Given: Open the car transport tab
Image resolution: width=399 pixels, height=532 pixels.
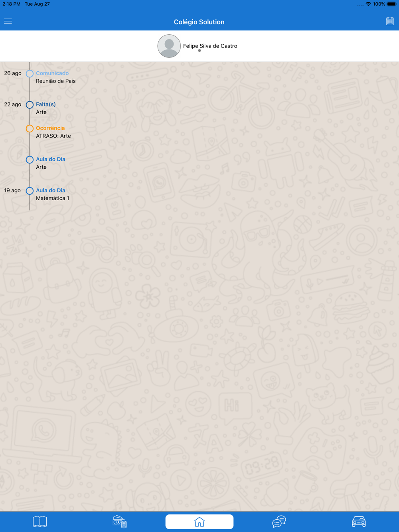Looking at the screenshot, I should tap(359, 522).
